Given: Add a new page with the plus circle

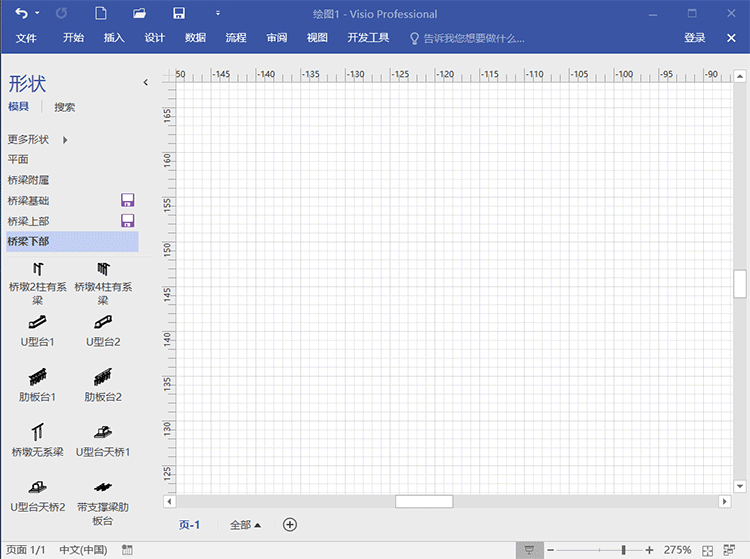Looking at the screenshot, I should [x=290, y=525].
